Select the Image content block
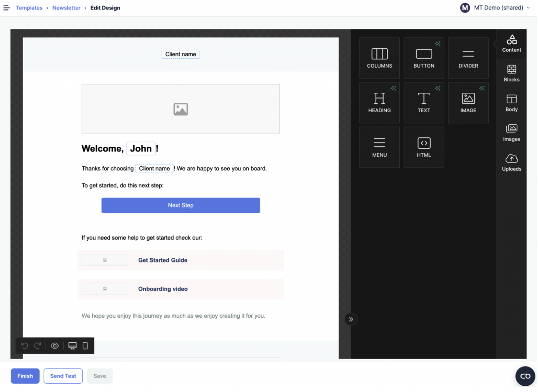This screenshot has width=538, height=392. [468, 102]
